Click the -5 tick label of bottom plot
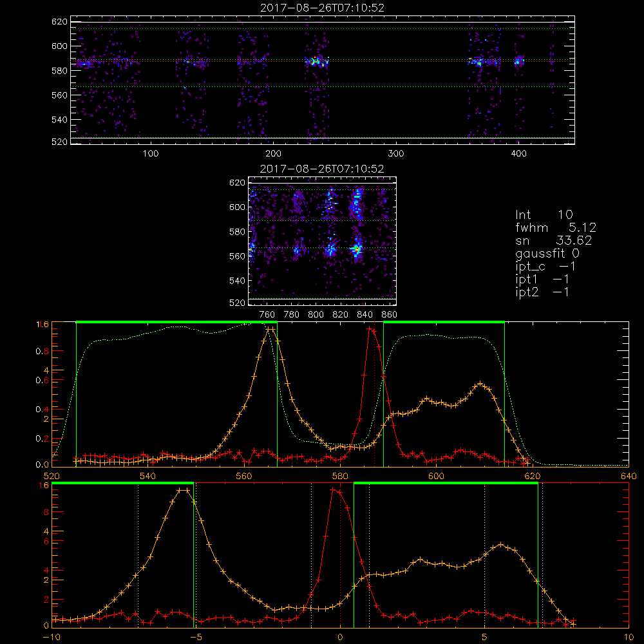This screenshot has width=644, height=644. click(196, 637)
